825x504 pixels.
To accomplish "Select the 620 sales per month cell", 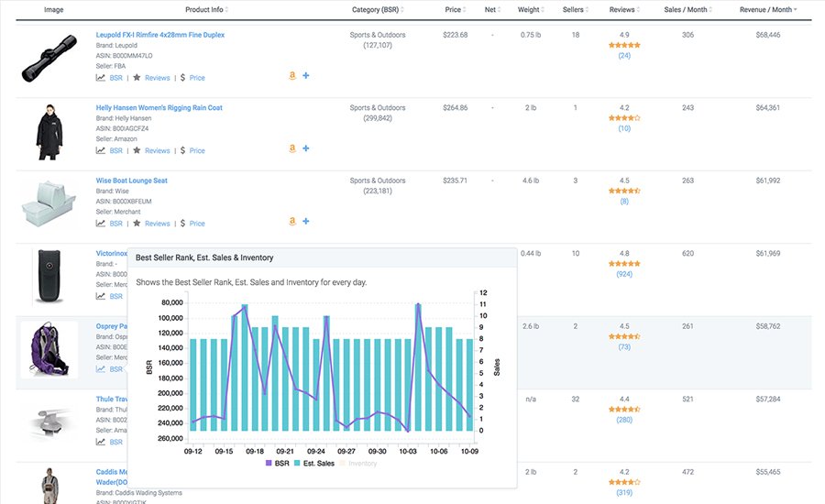I will pos(688,254).
